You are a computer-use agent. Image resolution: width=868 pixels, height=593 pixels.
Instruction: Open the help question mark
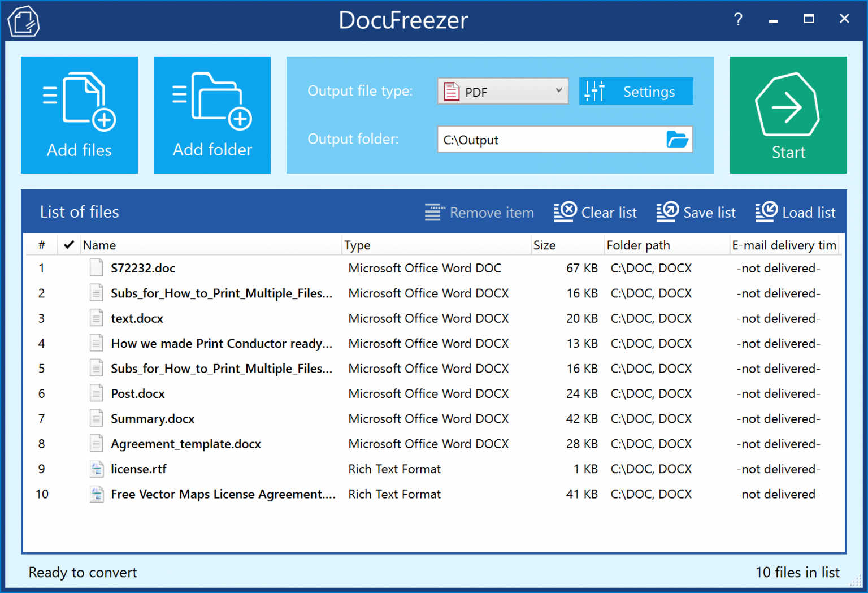[x=738, y=19]
